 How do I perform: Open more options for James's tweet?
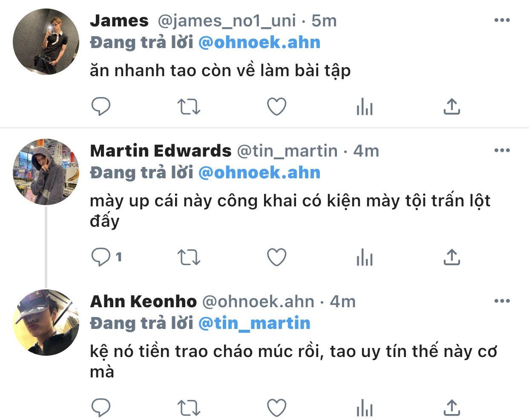502,20
